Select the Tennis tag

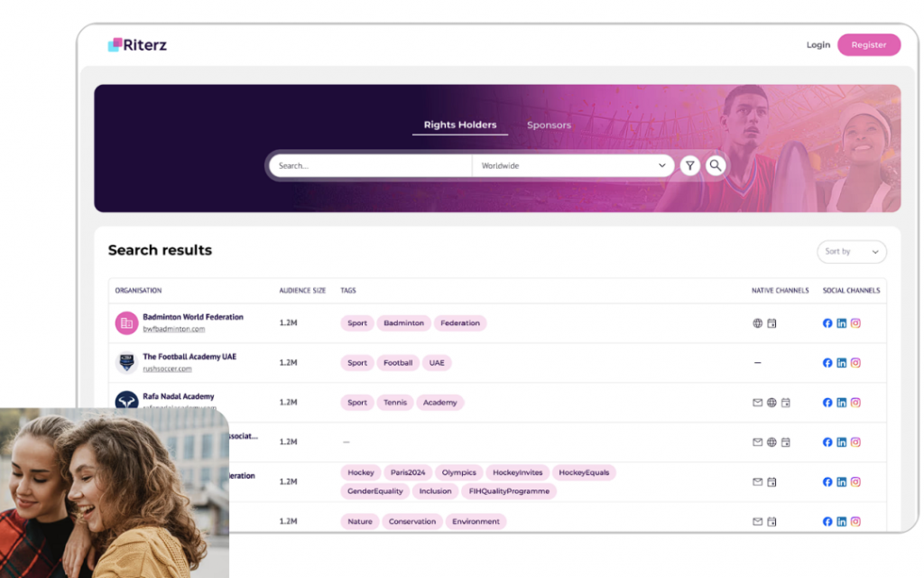(395, 403)
